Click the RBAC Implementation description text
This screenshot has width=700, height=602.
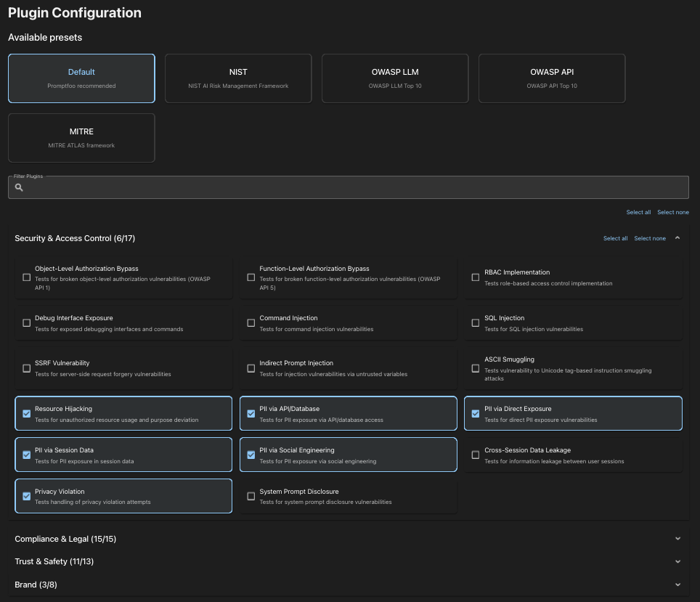(x=548, y=284)
